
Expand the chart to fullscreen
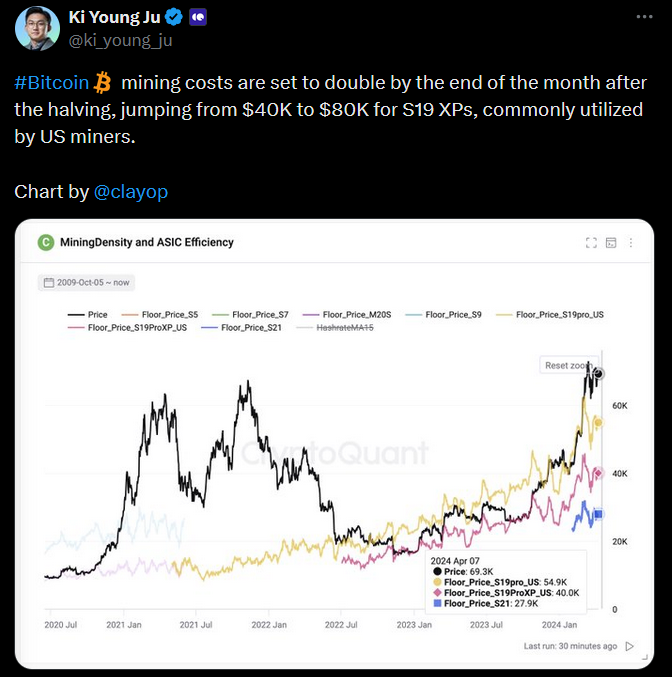pyautogui.click(x=591, y=243)
